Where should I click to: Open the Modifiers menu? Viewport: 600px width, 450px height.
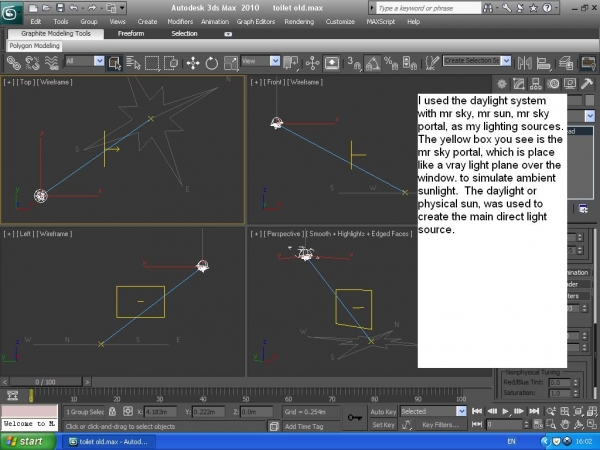[180, 22]
